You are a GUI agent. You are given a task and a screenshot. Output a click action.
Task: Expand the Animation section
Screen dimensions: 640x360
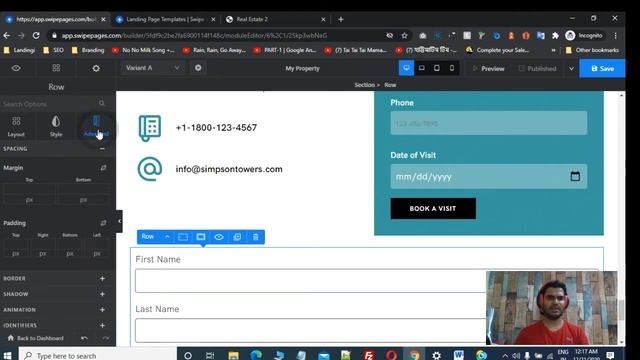pos(102,310)
